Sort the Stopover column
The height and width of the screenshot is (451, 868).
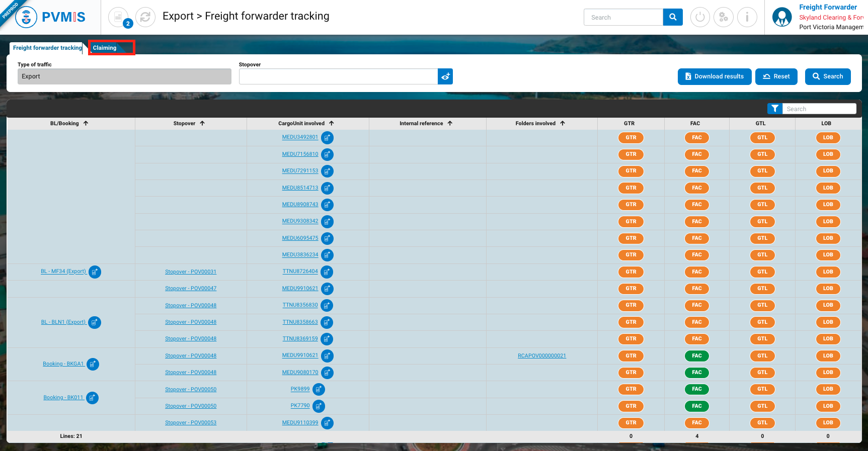pos(202,123)
